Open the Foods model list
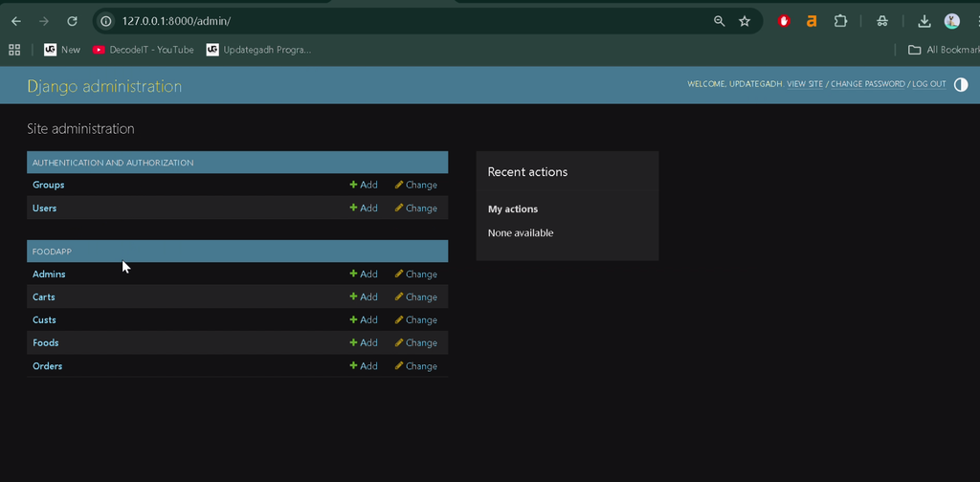Screen dimensions: 980x482 click(46, 342)
